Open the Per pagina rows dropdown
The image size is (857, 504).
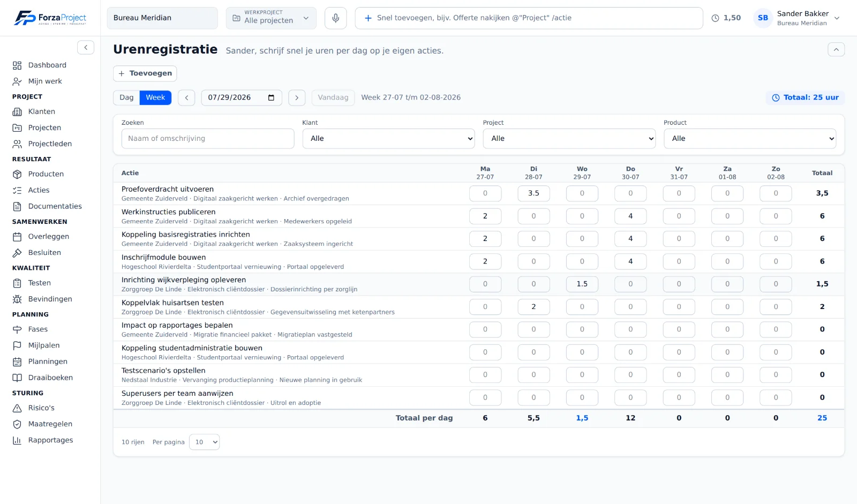coord(204,442)
